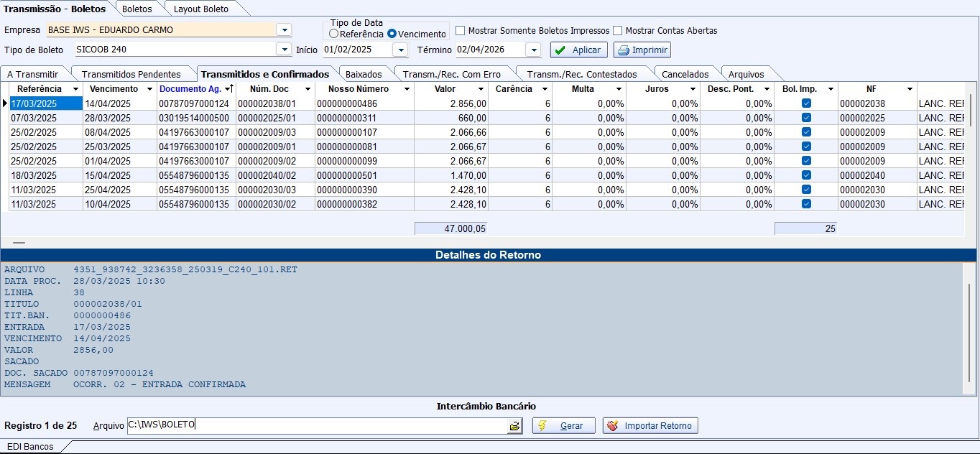This screenshot has height=454, width=980.
Task: Click the folder browse icon beside Arquivo field
Action: [514, 426]
